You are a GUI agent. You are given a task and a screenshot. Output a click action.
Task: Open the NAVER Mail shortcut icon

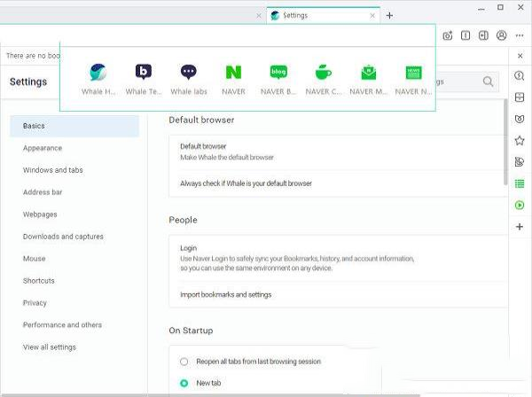(368, 73)
